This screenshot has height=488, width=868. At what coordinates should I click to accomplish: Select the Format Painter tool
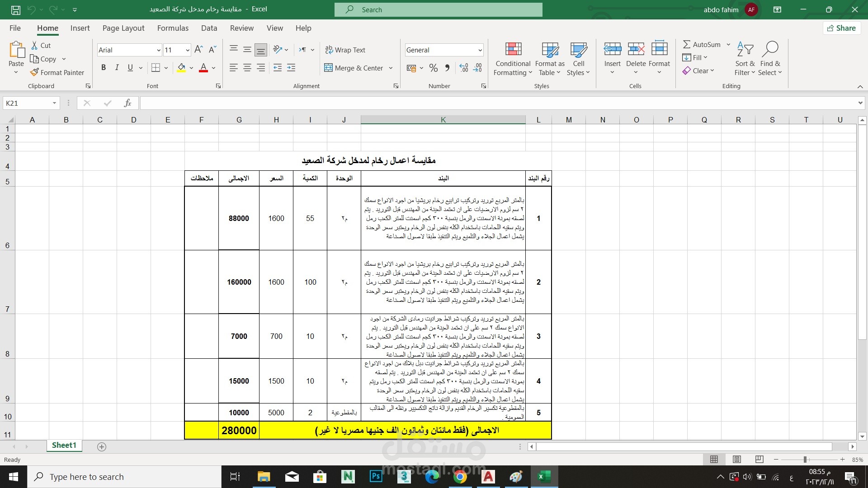57,72
